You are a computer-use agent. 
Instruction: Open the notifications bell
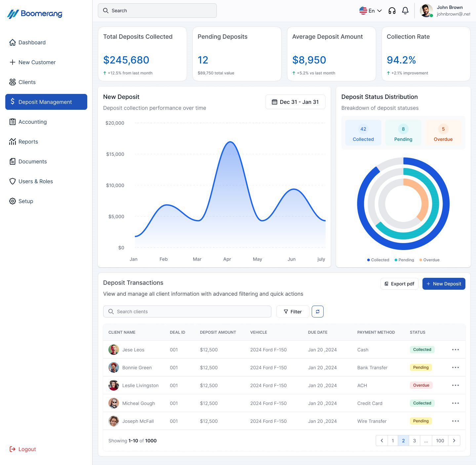pos(405,11)
